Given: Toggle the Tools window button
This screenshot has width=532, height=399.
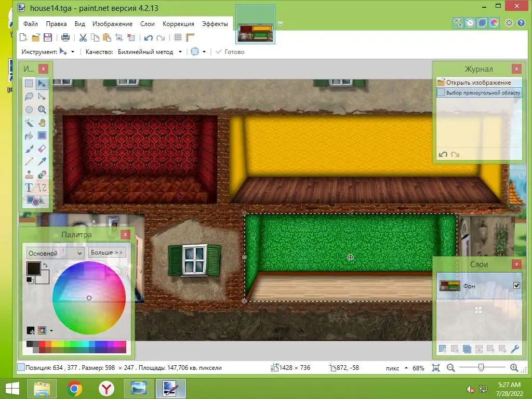Looking at the screenshot, I should (458, 23).
